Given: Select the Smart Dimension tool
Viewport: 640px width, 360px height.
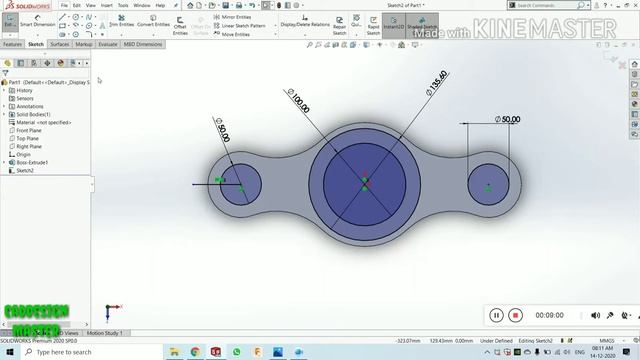Looking at the screenshot, I should [38, 21].
